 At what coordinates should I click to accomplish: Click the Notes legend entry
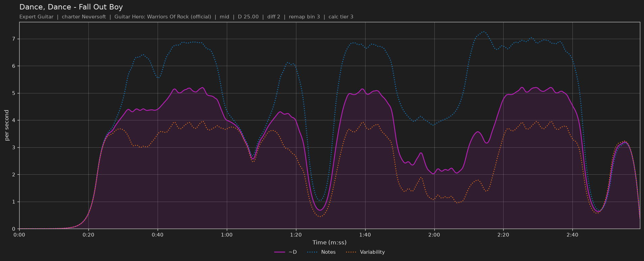pyautogui.click(x=321, y=252)
